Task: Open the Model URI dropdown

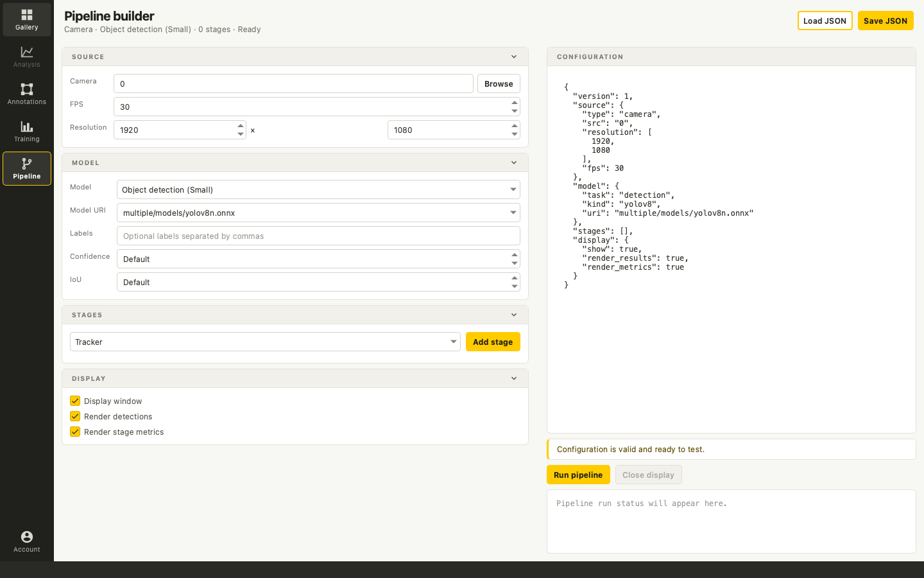Action: coord(318,213)
